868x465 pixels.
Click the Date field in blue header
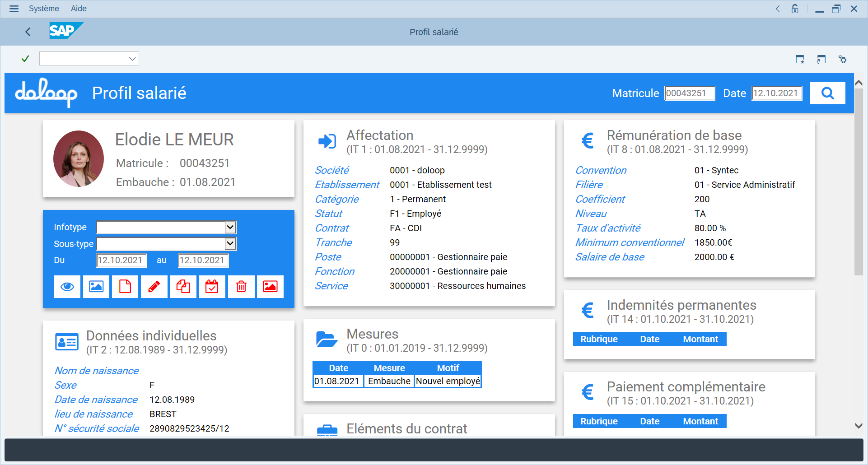tap(777, 93)
